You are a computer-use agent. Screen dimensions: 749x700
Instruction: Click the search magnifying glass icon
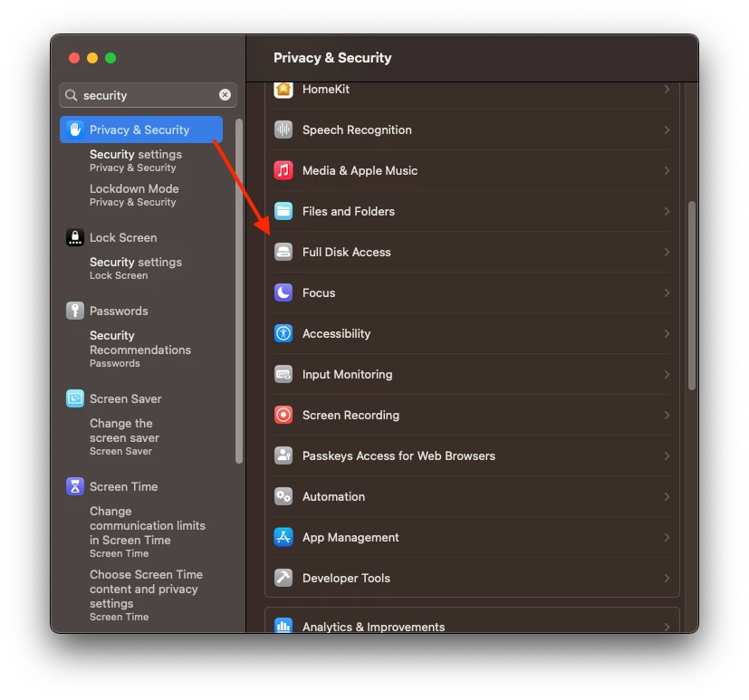pos(72,95)
